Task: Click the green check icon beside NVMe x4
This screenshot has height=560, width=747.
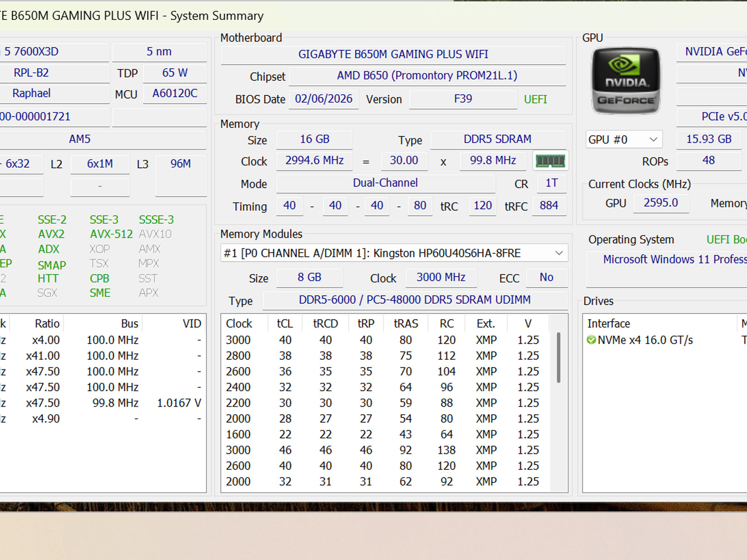Action: 591,340
